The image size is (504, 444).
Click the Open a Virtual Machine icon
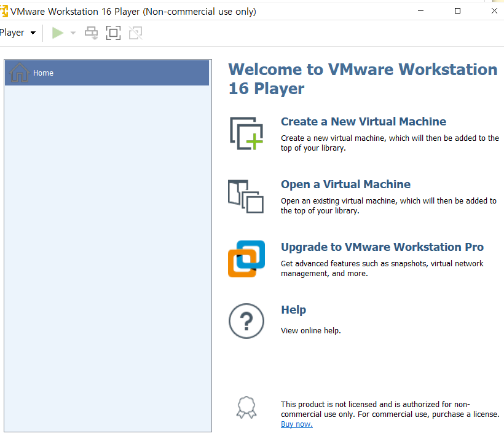click(x=246, y=196)
